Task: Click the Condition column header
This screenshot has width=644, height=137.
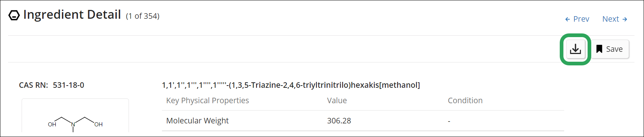Action: [x=465, y=101]
